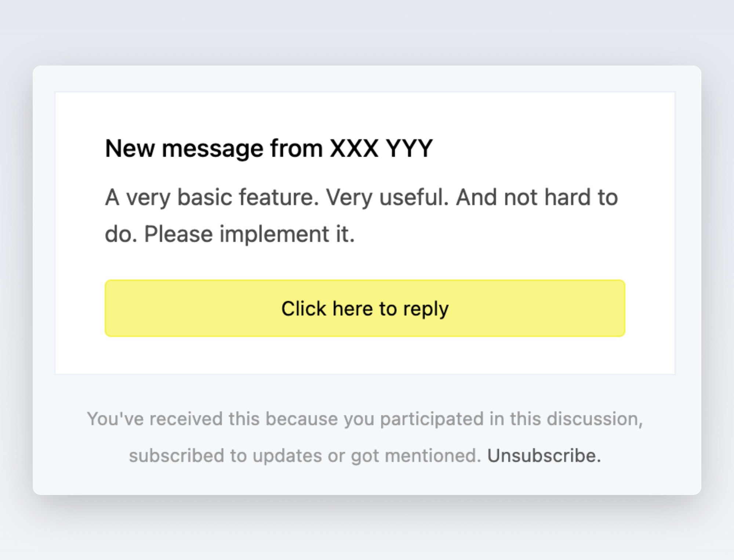Click the sender name "XXX YYY"
Image resolution: width=734 pixels, height=560 pixels.
[381, 148]
